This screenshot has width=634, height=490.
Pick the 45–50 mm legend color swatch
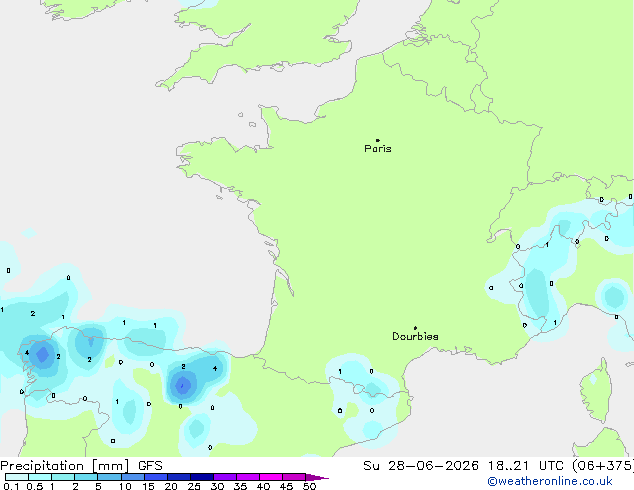coord(294,477)
